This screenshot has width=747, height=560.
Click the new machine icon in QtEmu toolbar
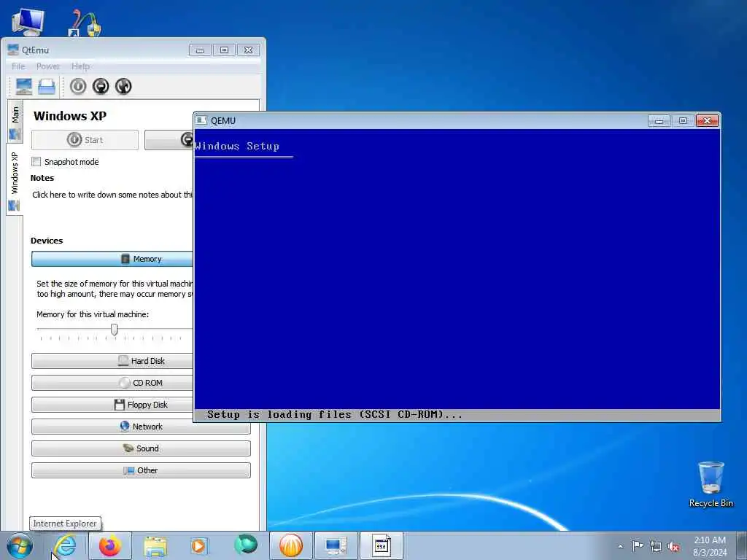click(x=24, y=86)
